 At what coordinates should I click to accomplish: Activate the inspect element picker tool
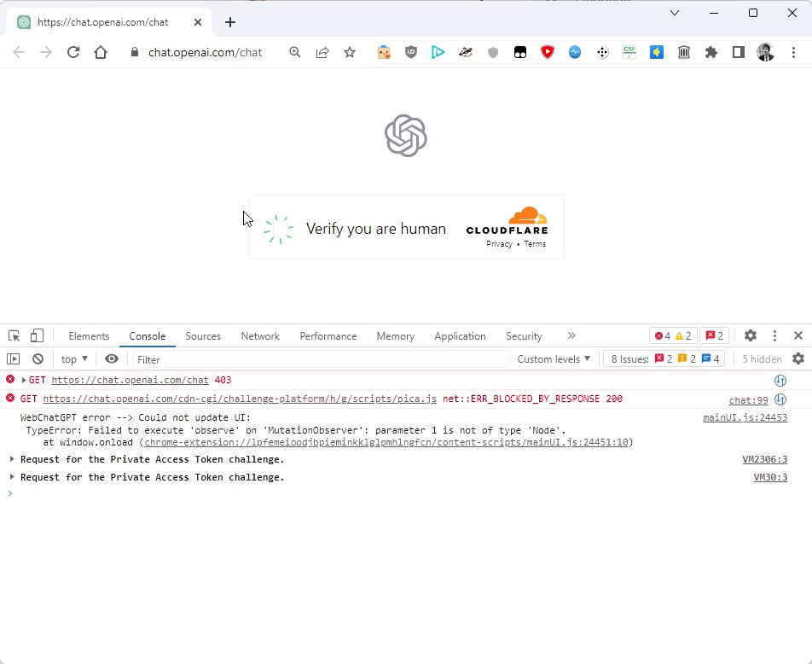(14, 336)
